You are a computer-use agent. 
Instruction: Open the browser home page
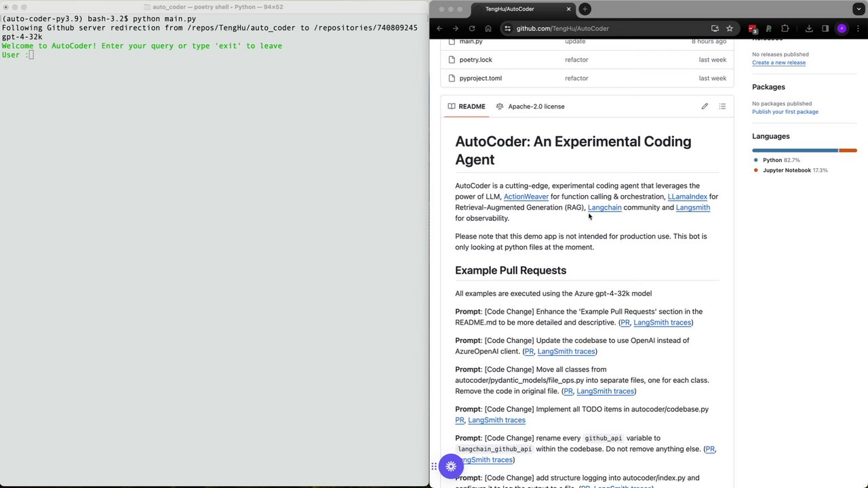pos(488,28)
